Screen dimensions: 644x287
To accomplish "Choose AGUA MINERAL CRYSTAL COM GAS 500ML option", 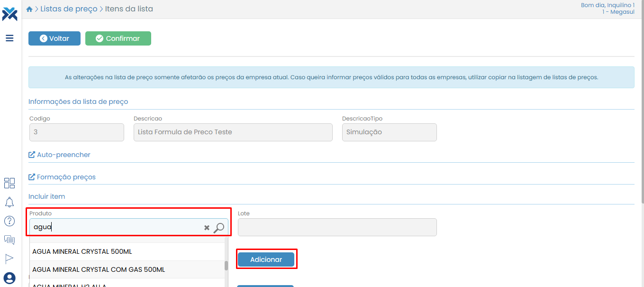I will (99, 269).
